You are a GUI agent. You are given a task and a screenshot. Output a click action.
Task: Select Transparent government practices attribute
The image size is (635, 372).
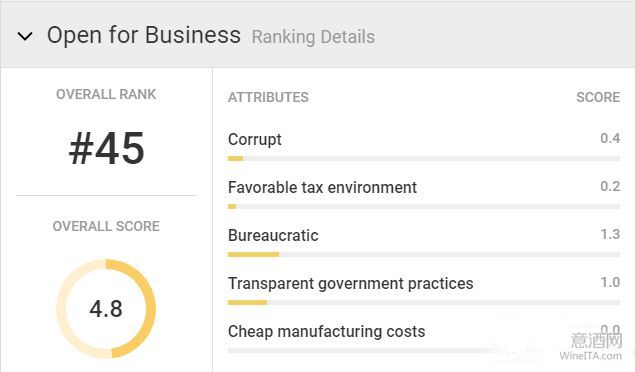(x=351, y=283)
